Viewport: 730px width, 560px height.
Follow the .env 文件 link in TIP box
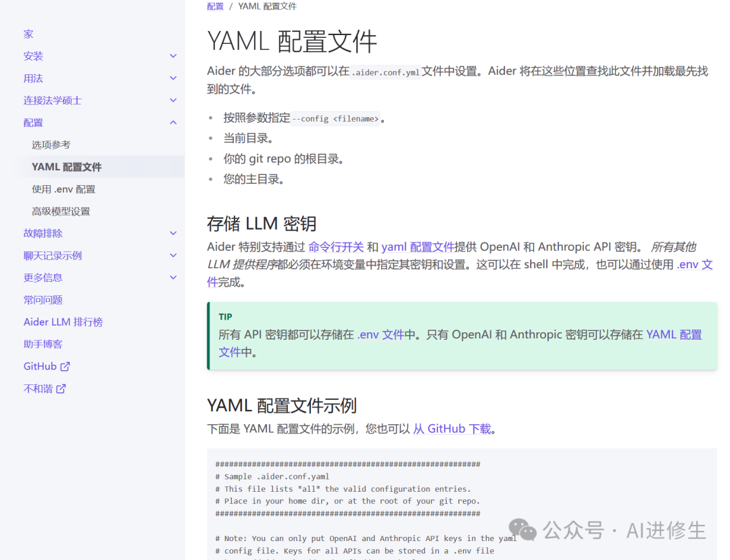(x=381, y=335)
